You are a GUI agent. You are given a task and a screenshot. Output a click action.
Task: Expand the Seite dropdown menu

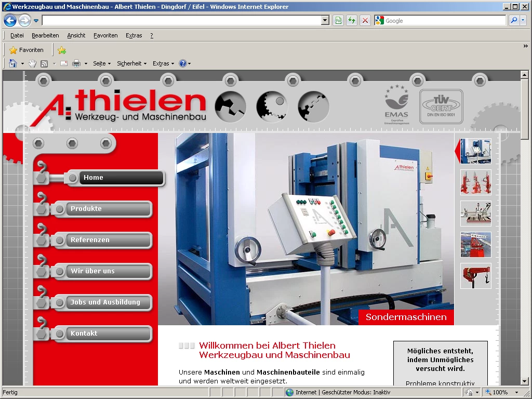[x=102, y=63]
